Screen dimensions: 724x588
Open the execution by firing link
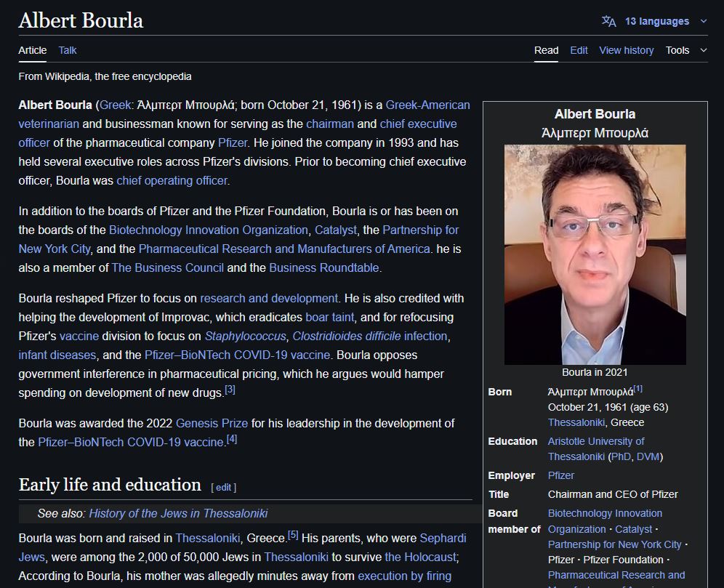404,576
